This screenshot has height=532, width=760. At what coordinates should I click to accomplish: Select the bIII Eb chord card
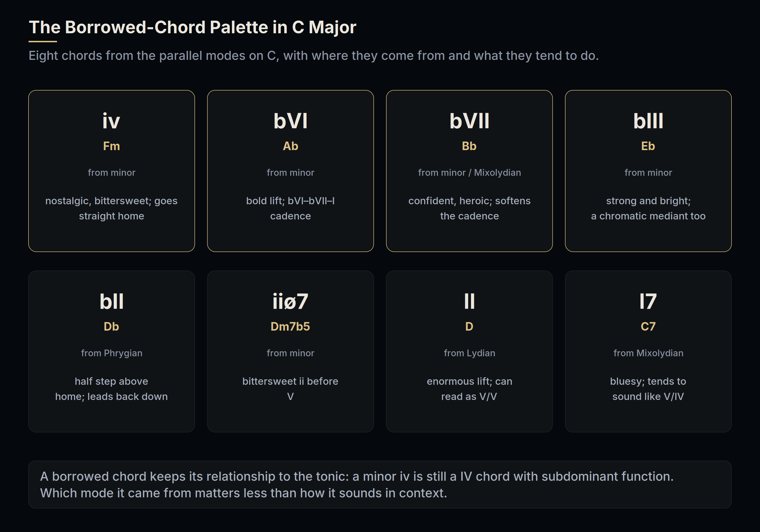click(x=648, y=171)
